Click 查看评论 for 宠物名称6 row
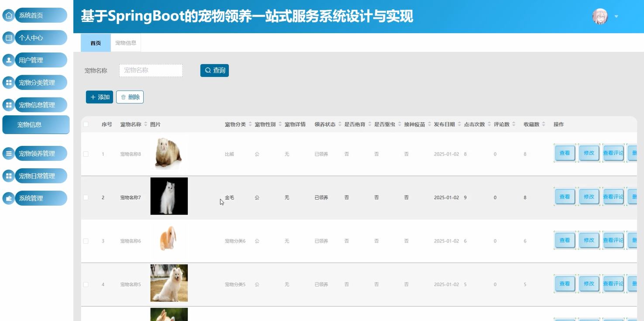 [x=613, y=240]
